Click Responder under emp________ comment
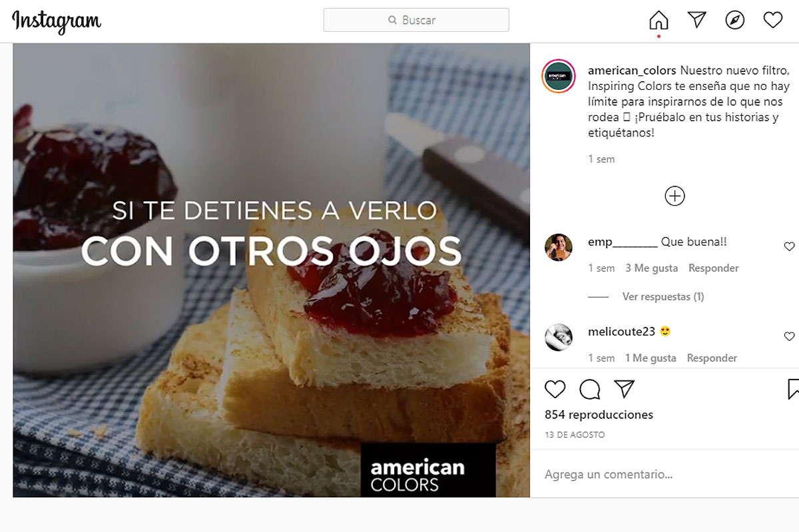The image size is (799, 532). [714, 268]
